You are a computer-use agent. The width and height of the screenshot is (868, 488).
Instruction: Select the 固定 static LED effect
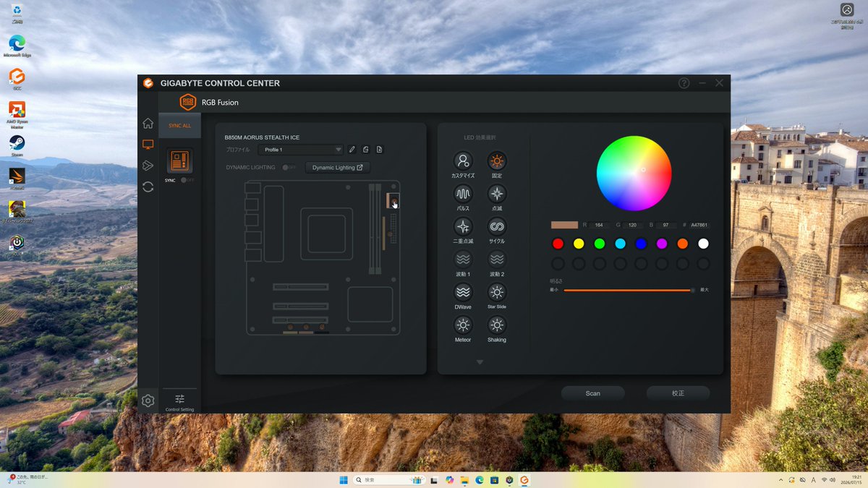(497, 160)
